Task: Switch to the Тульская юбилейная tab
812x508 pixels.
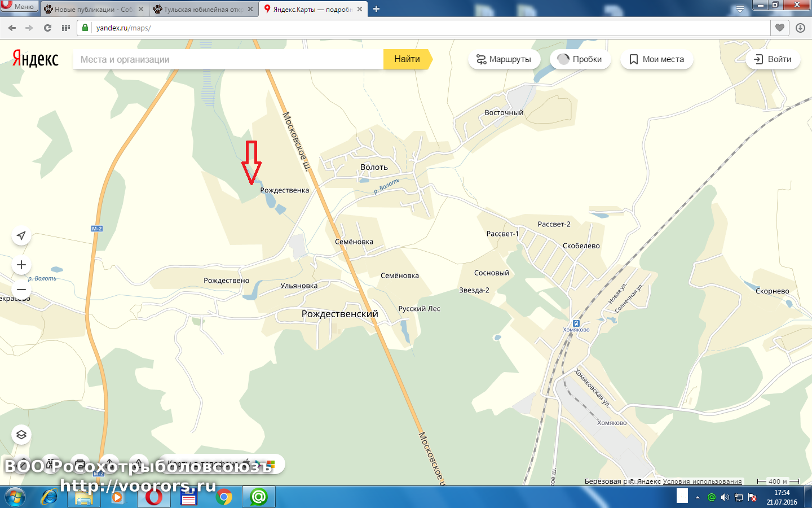Action: pos(198,9)
